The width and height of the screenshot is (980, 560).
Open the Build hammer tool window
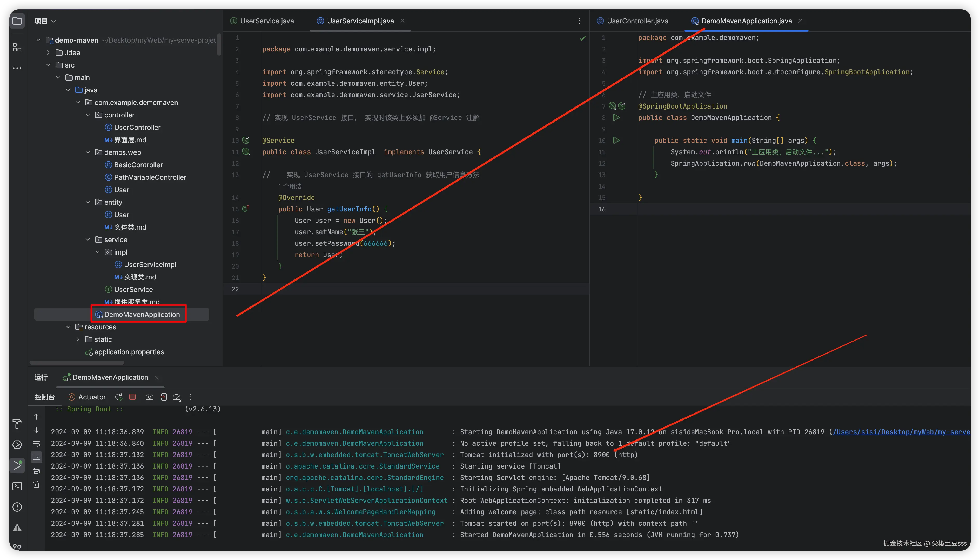click(17, 424)
